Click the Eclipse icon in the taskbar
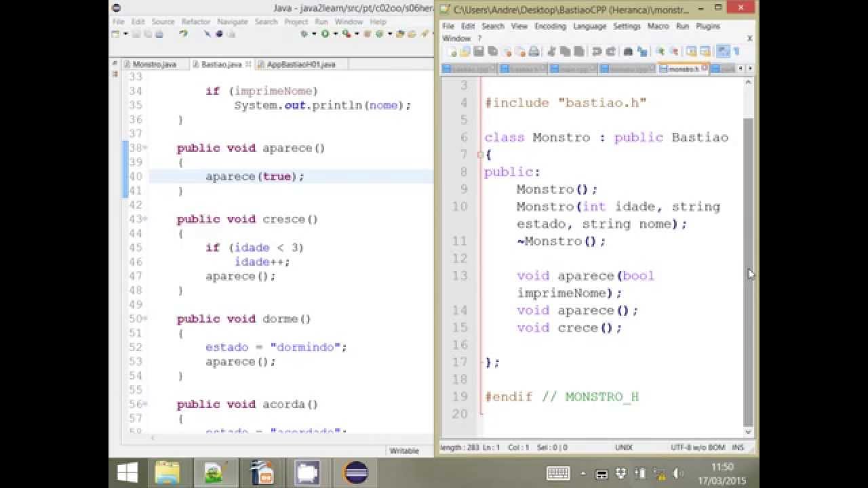868x488 pixels. [355, 472]
